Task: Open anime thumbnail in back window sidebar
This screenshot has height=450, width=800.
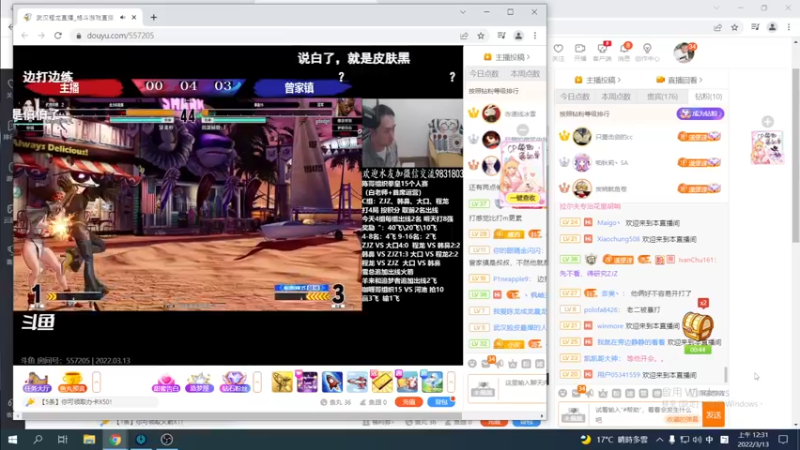Action: click(767, 147)
